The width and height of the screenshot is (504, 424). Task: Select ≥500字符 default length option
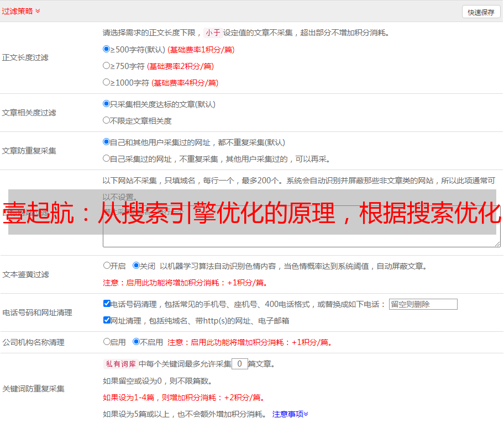point(106,49)
